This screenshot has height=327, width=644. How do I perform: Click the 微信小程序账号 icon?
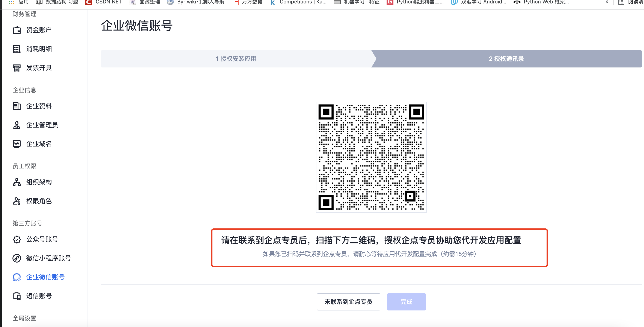(17, 258)
